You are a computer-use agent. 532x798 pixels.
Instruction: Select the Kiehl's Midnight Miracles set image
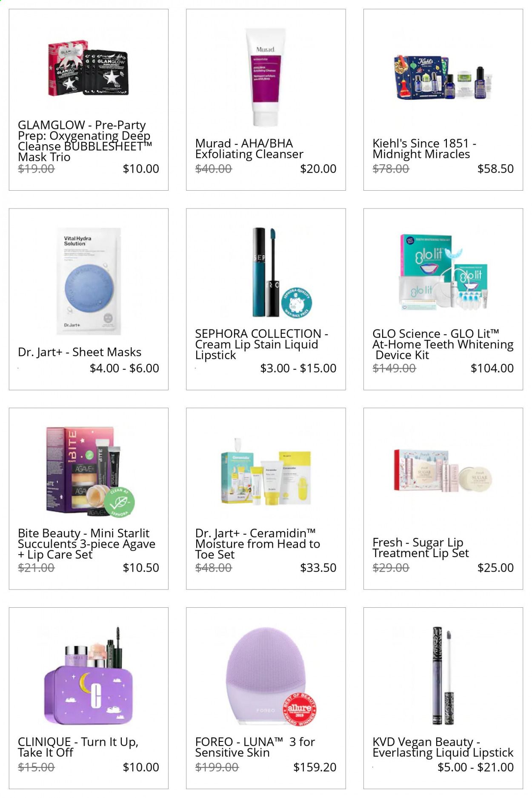click(x=443, y=77)
